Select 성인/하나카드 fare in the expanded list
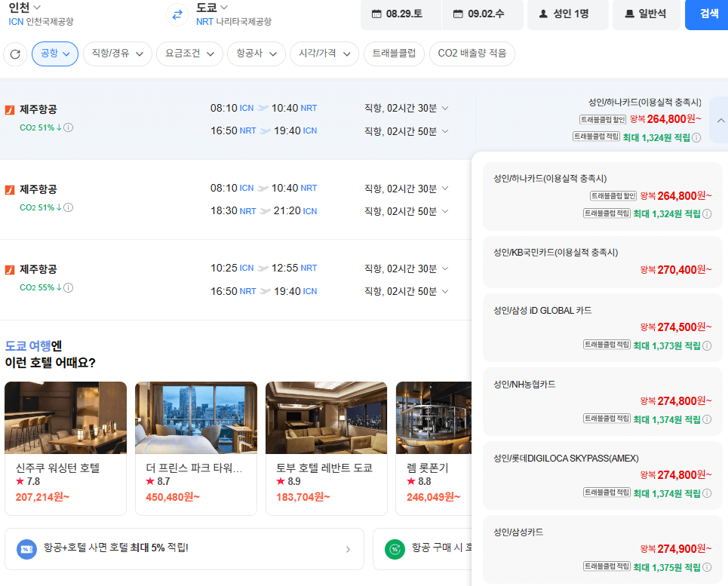 tap(603, 196)
